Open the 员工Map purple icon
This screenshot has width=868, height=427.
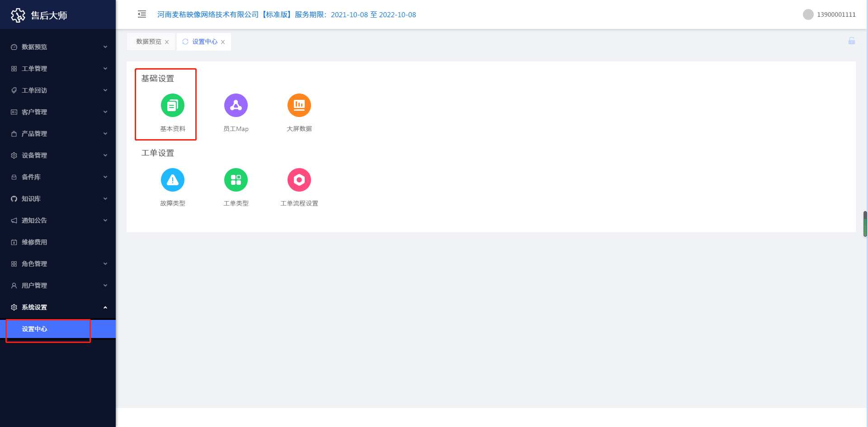point(236,105)
